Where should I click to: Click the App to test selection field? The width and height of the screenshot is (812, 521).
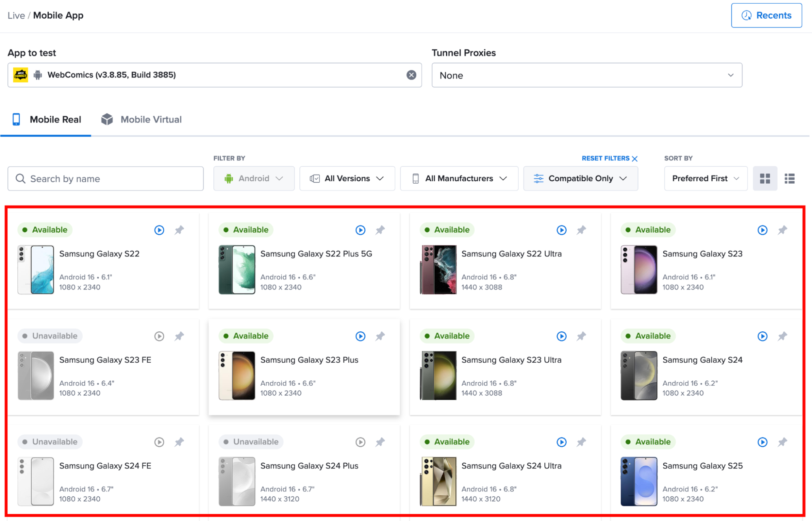tap(214, 75)
